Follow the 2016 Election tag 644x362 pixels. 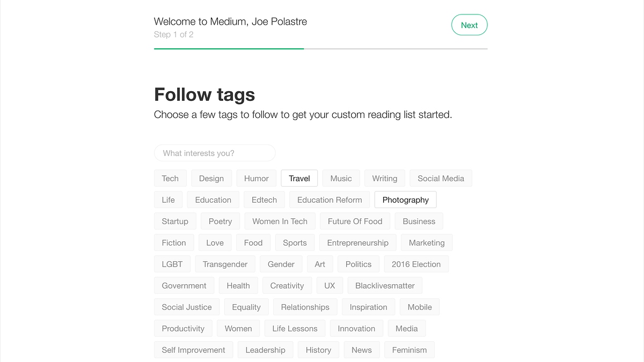click(x=416, y=264)
